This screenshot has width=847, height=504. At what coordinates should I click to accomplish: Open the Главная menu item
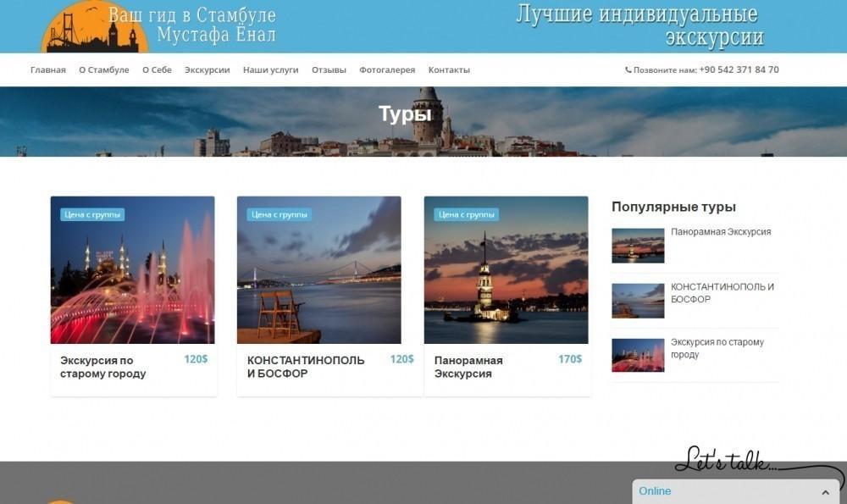coord(48,69)
